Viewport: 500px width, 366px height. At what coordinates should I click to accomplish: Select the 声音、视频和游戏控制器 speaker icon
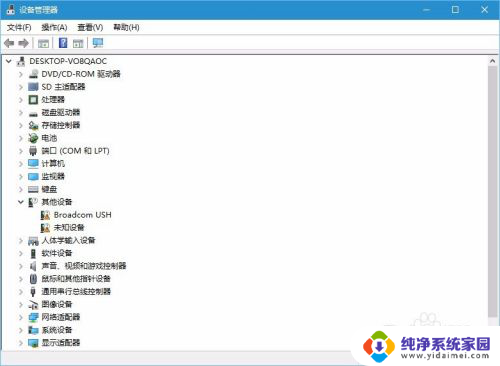[x=33, y=266]
